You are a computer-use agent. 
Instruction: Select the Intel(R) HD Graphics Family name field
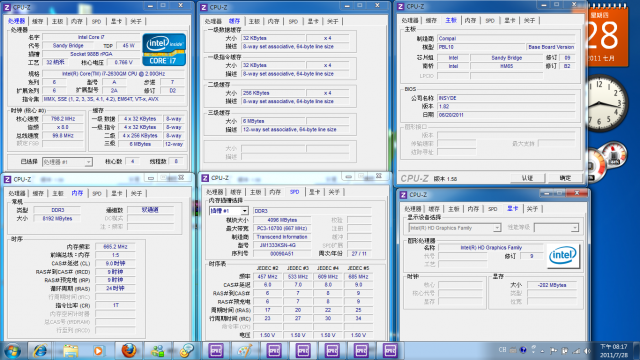click(x=491, y=247)
